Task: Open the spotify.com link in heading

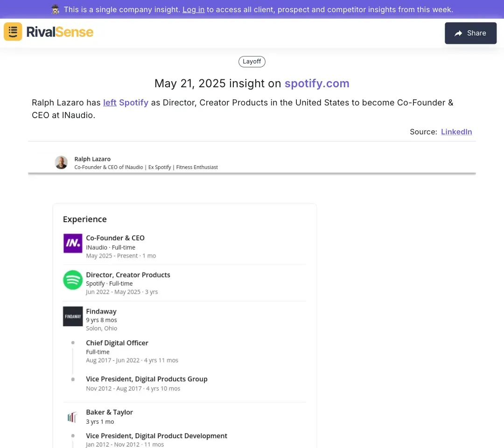Action: pyautogui.click(x=317, y=83)
